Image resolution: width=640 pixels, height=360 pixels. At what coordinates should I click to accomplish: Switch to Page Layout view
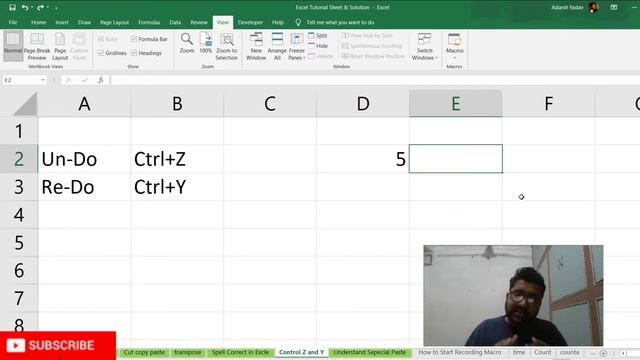click(x=60, y=46)
